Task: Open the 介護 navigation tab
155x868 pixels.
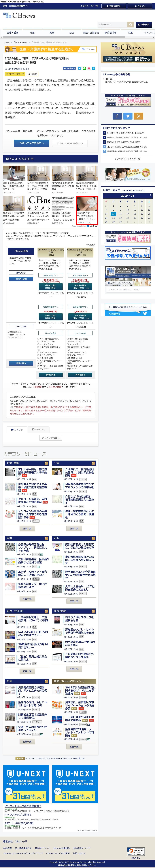Action: point(32,33)
